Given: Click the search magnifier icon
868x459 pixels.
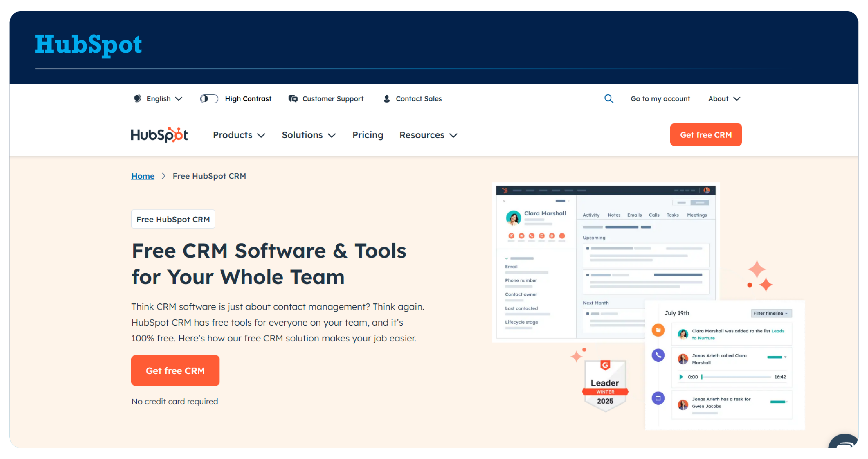Looking at the screenshot, I should [x=609, y=99].
